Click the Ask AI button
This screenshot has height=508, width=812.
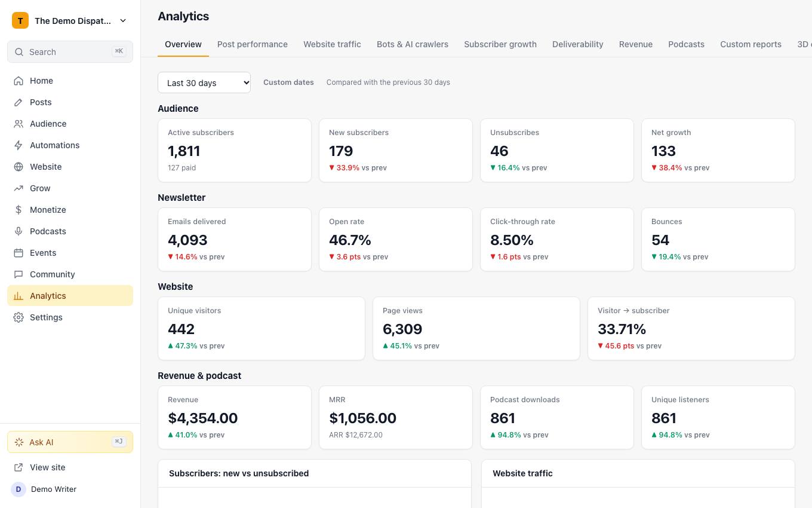70,442
